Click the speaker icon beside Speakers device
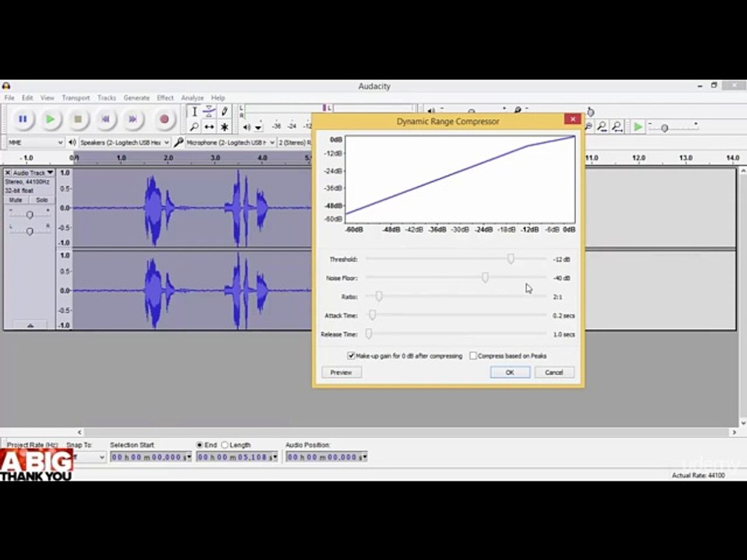 coord(72,142)
